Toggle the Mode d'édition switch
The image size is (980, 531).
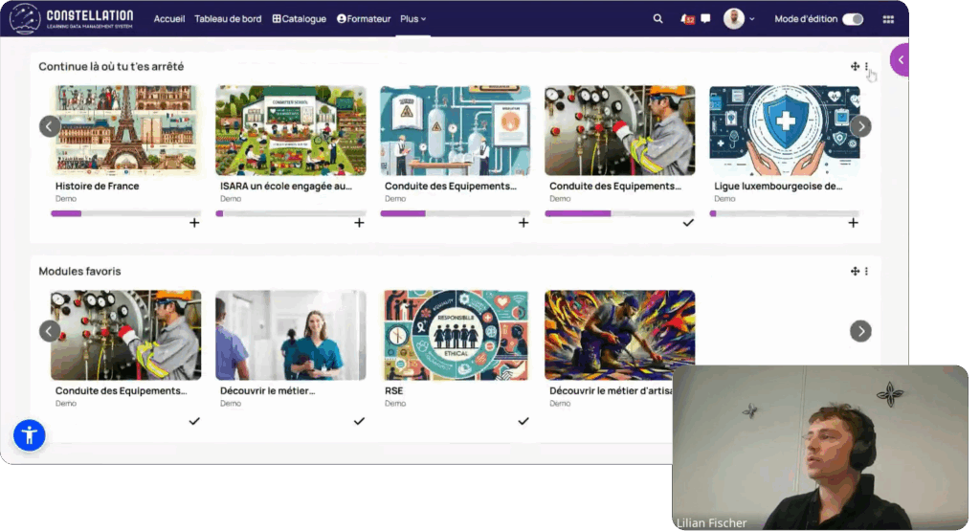coord(852,19)
